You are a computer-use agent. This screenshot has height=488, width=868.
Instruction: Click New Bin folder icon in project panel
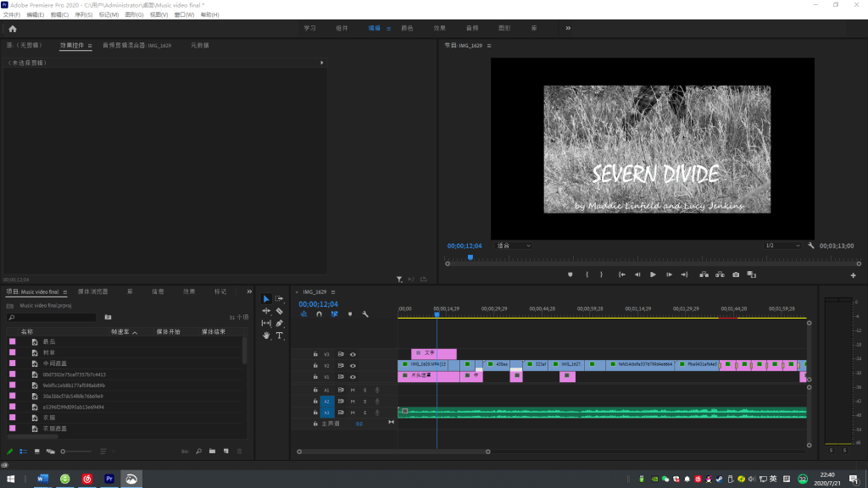tap(212, 452)
